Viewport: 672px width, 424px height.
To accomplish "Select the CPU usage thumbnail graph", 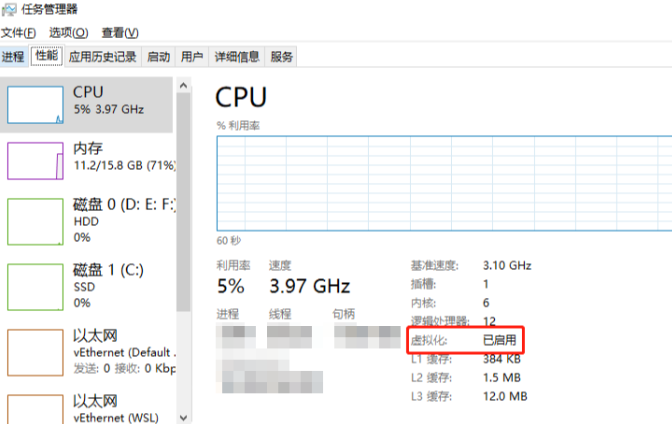I will pyautogui.click(x=36, y=104).
